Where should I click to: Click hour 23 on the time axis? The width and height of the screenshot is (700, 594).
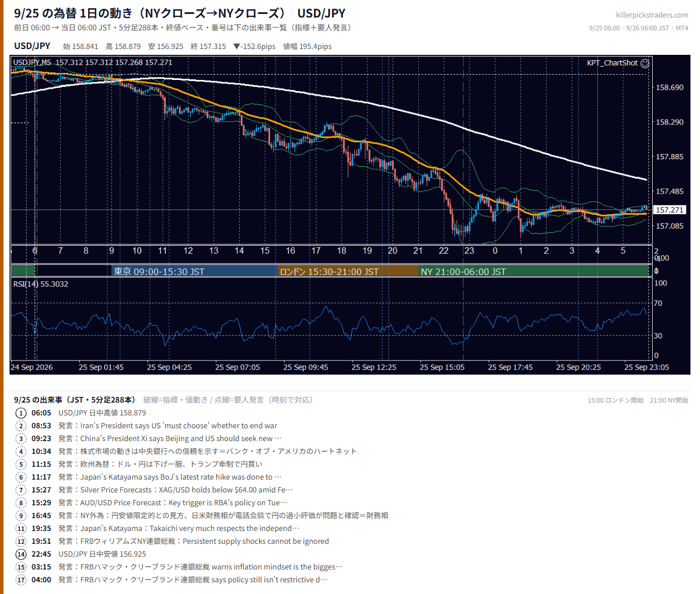469,251
